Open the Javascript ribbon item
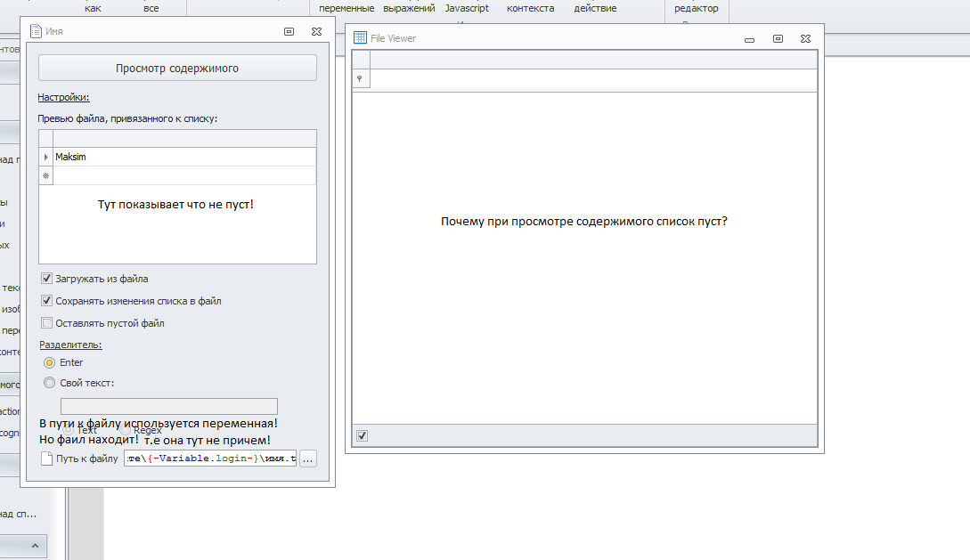 click(x=467, y=8)
